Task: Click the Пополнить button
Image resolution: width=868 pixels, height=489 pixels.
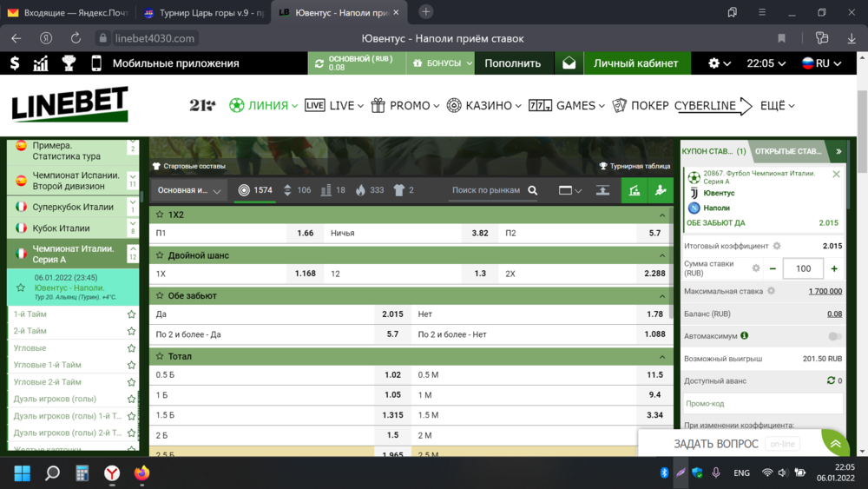Action: [x=513, y=63]
